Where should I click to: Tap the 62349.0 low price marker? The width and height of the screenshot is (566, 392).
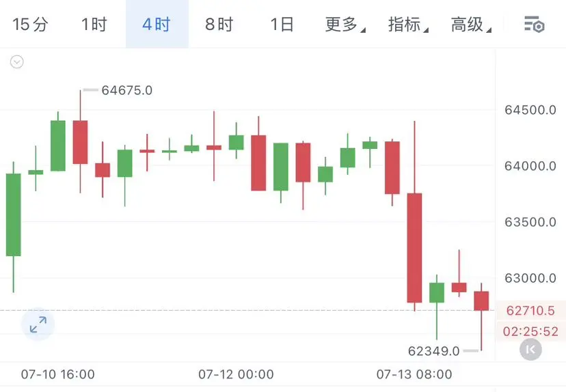click(433, 351)
